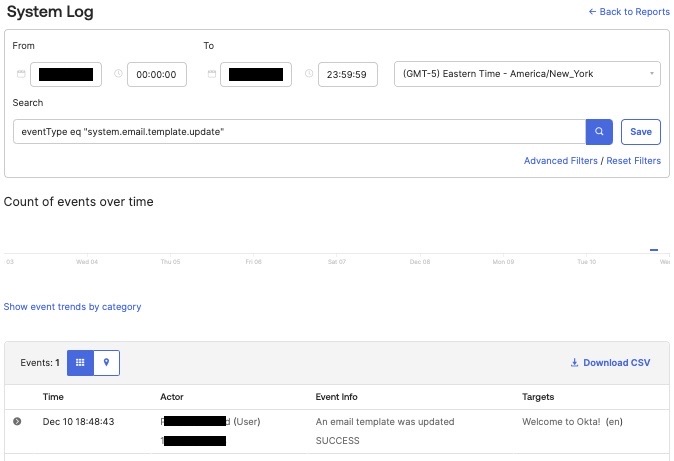Switch to grid list view

(x=80, y=363)
